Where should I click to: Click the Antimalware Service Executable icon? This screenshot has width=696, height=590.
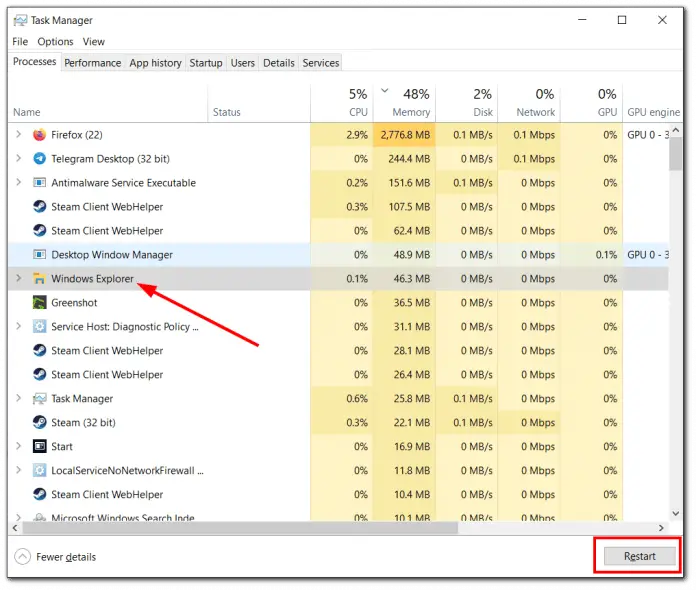(40, 182)
